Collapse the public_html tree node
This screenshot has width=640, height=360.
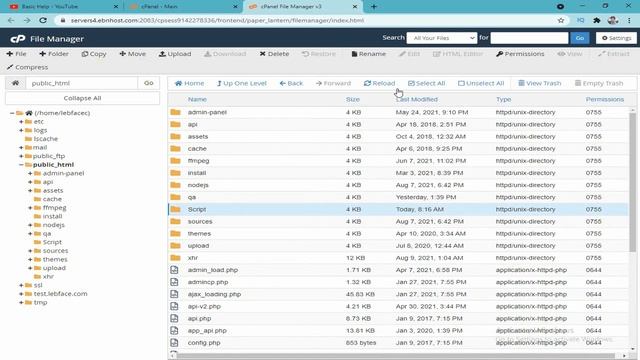click(x=21, y=164)
